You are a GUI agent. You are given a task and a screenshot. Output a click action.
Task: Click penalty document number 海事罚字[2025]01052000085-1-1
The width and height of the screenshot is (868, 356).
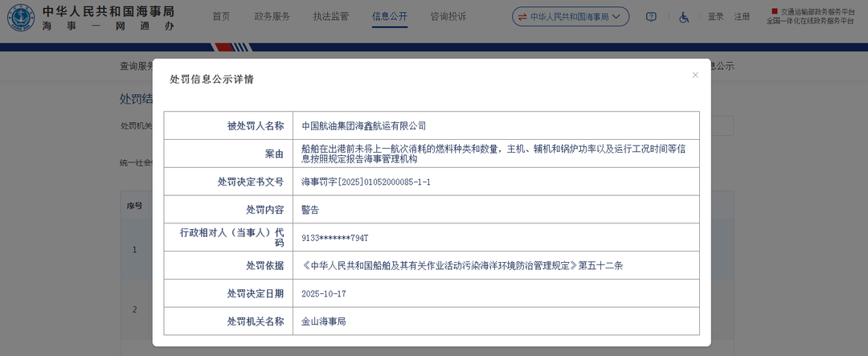pyautogui.click(x=366, y=182)
